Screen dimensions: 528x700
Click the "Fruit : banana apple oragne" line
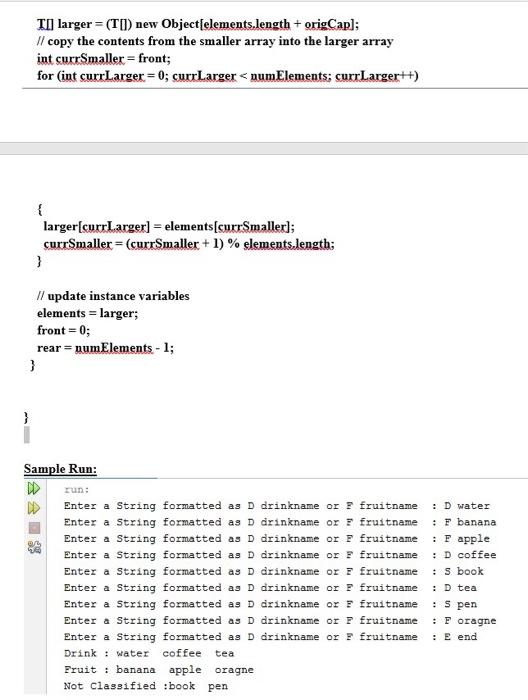coord(158,670)
